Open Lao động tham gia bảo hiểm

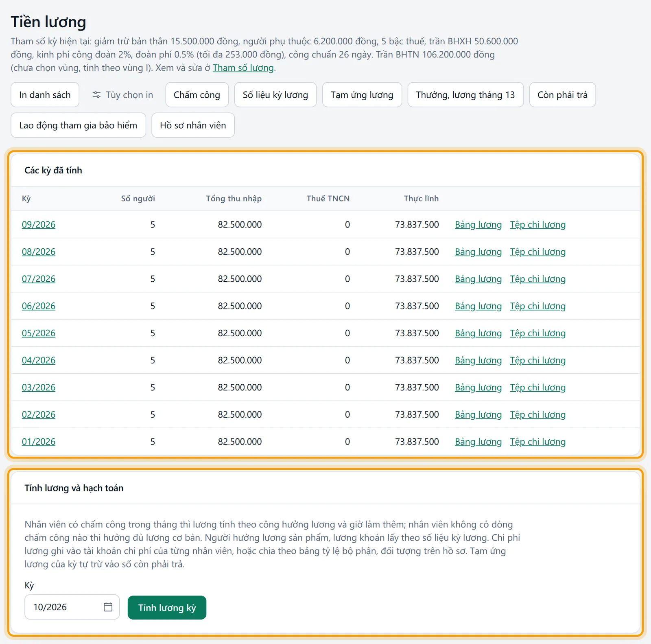click(78, 125)
